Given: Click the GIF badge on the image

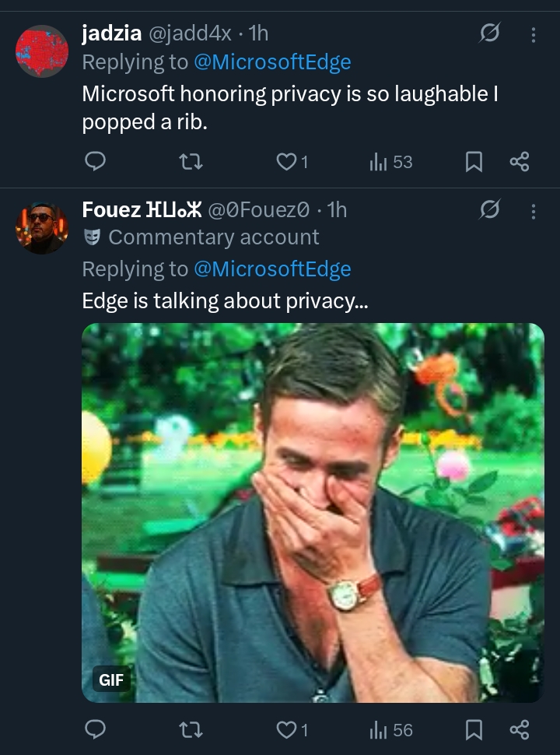Looking at the screenshot, I should [x=111, y=679].
